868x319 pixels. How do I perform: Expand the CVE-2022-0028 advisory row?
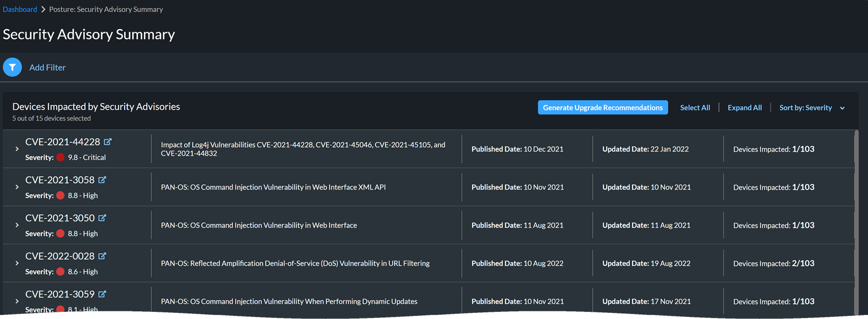(17, 263)
